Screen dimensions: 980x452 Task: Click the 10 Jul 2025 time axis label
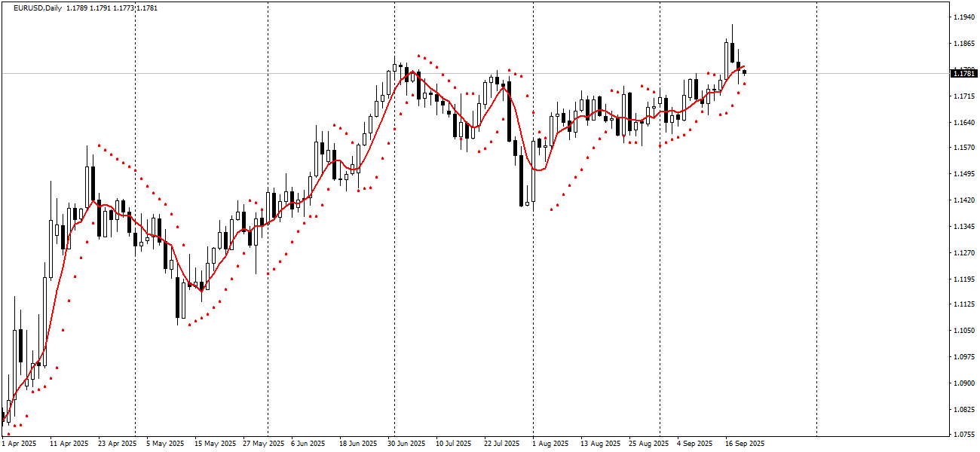click(454, 444)
